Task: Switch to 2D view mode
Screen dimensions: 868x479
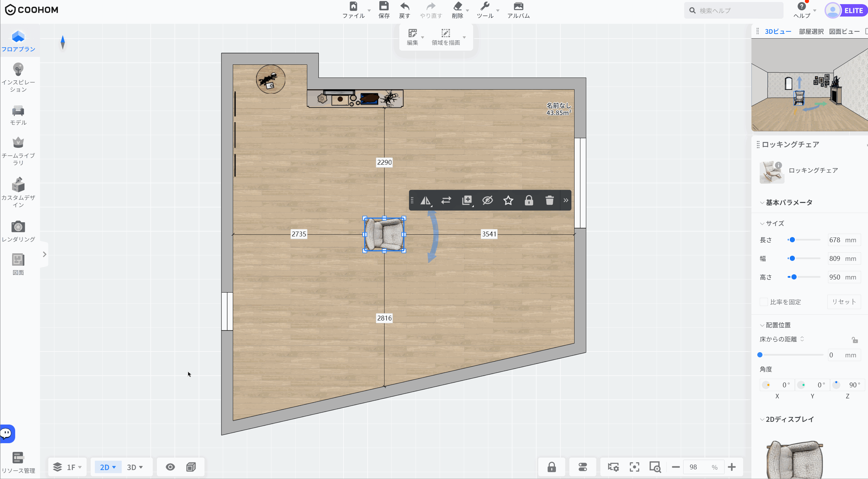Action: point(108,467)
